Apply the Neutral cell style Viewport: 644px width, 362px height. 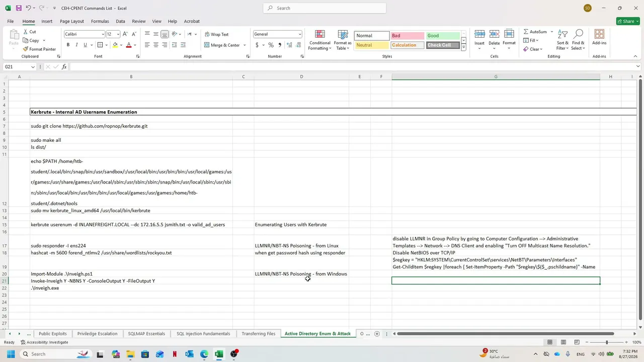(371, 45)
